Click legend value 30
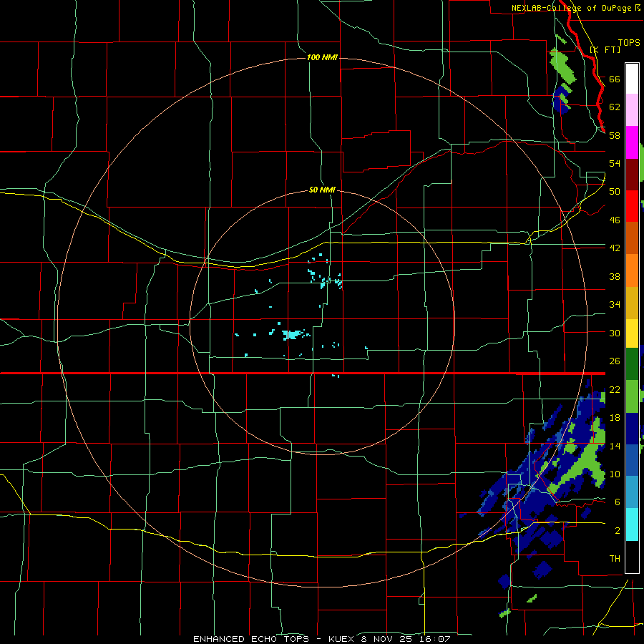This screenshot has width=644, height=644. 615,333
